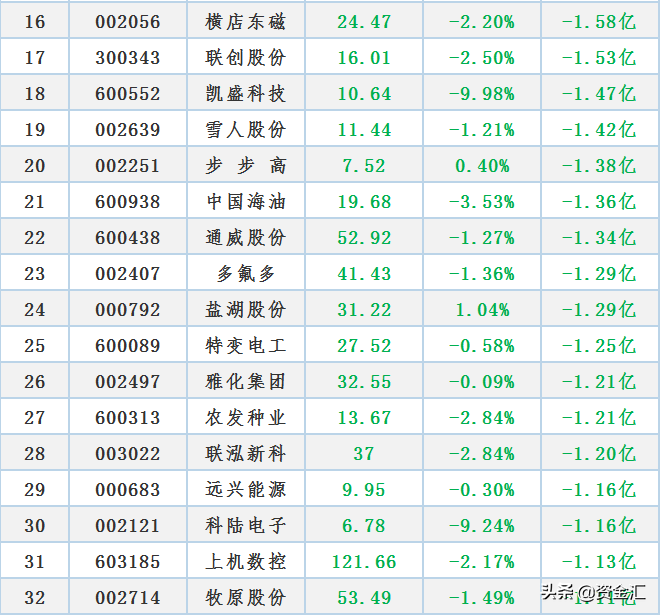Click the stock name 雪人股份

click(246, 130)
